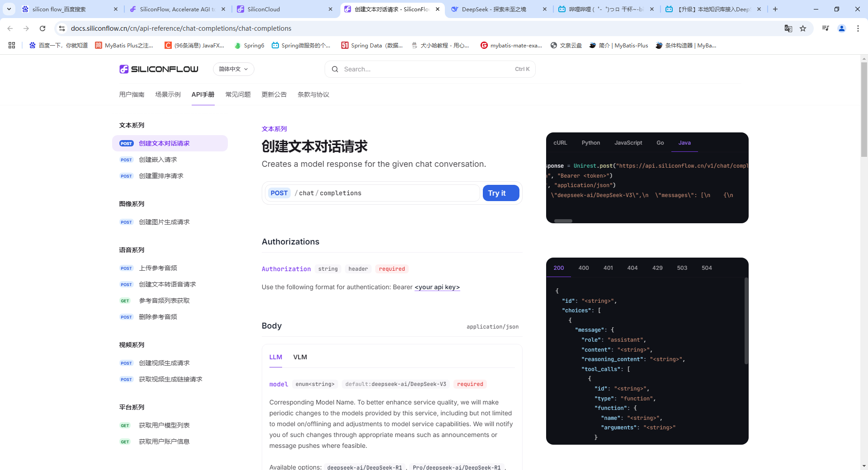The height and width of the screenshot is (470, 868).
Task: Open the 简体中文 language dropdown
Action: click(233, 69)
